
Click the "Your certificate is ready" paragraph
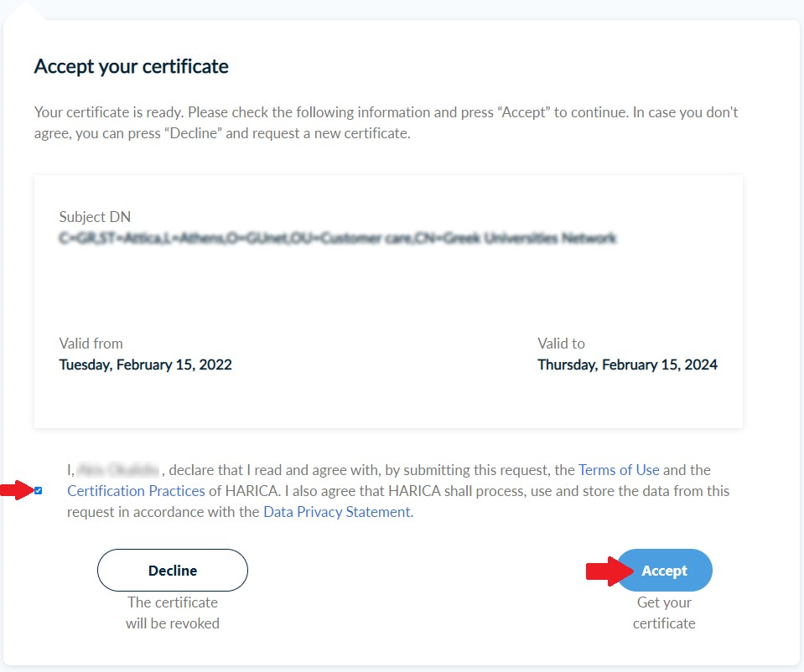point(386,122)
